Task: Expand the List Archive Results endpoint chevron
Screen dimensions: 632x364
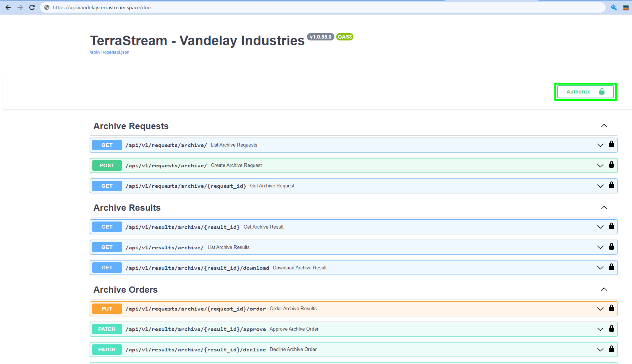Action: (x=600, y=247)
